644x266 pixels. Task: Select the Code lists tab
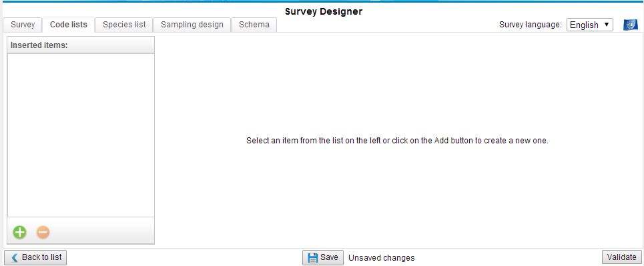click(69, 25)
